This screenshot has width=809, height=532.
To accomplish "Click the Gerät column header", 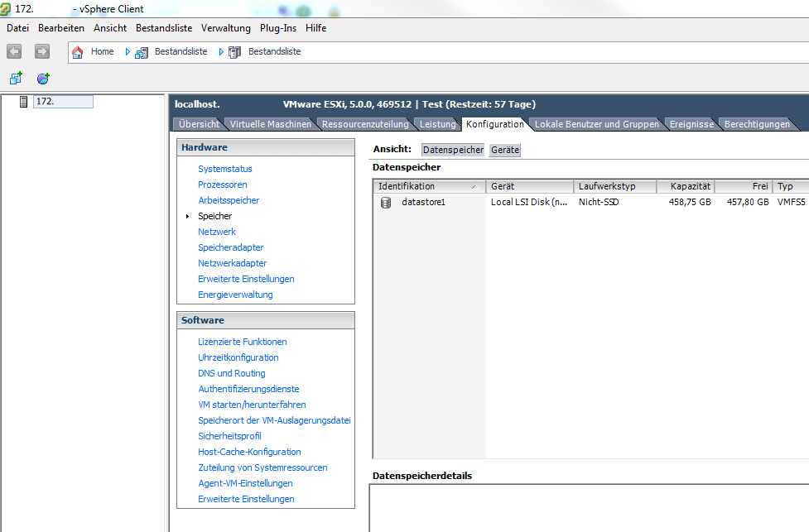I will point(530,187).
